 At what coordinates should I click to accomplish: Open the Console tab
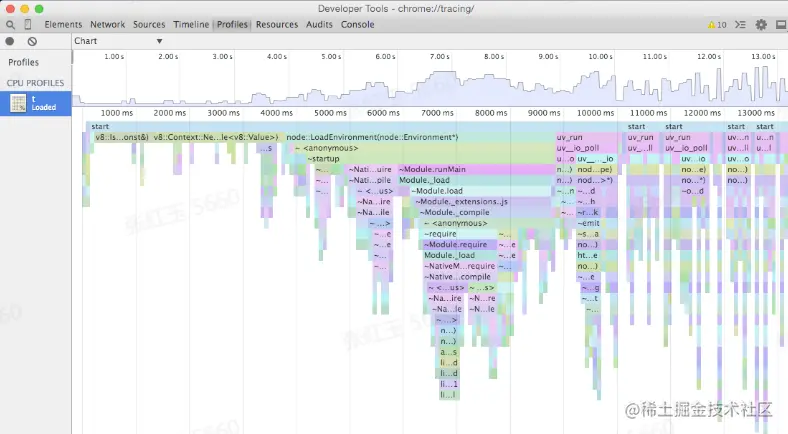tap(357, 25)
